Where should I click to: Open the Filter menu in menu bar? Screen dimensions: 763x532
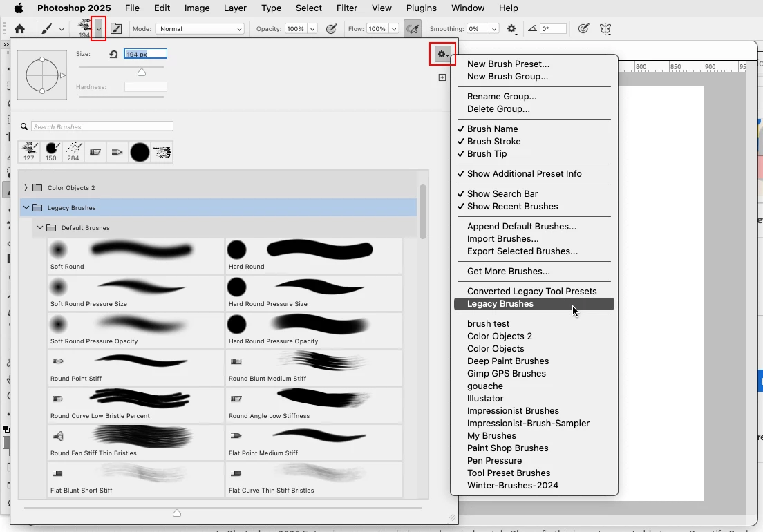(347, 8)
